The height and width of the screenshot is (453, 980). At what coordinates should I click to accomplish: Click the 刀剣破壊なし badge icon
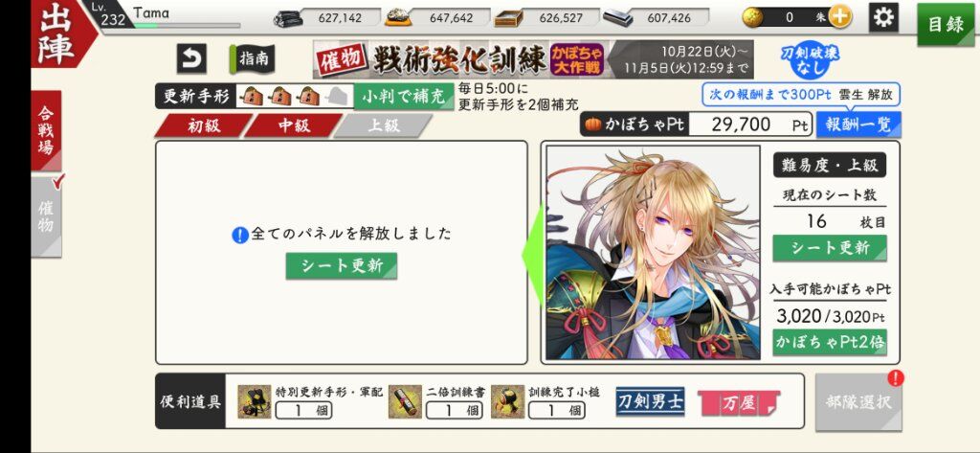point(810,60)
